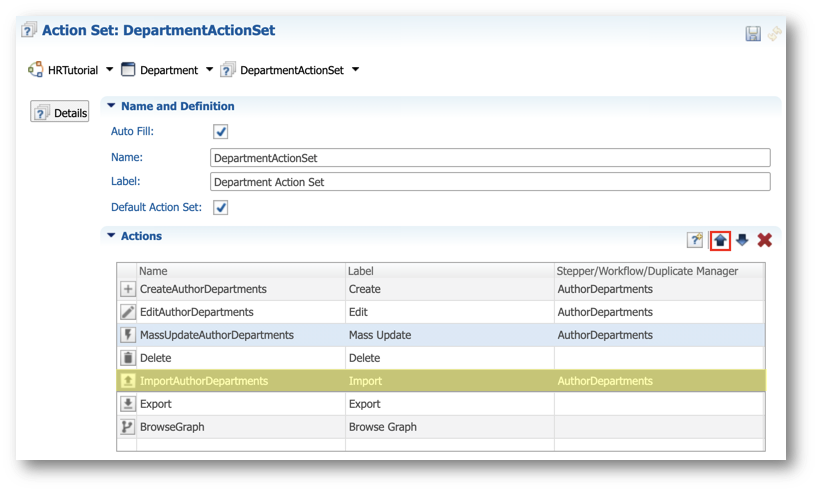This screenshot has height=491, width=817.
Task: Move selected action down with blue arrow
Action: pos(742,240)
